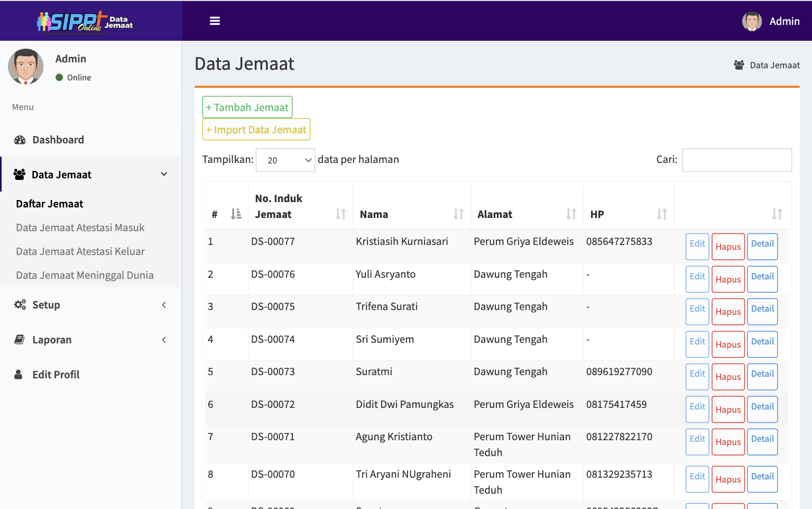Open Dashboard from the sidebar
Image resolution: width=812 pixels, height=509 pixels.
click(58, 140)
